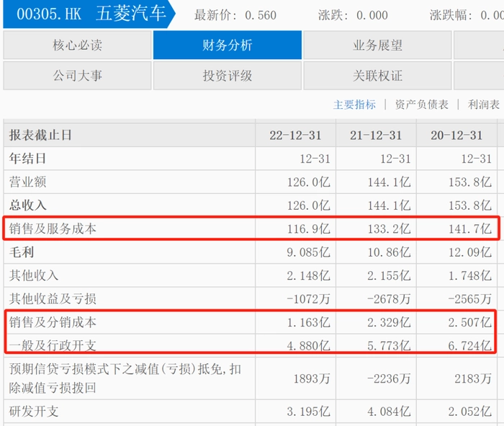Switch to the 业务展望 tab

(377, 45)
